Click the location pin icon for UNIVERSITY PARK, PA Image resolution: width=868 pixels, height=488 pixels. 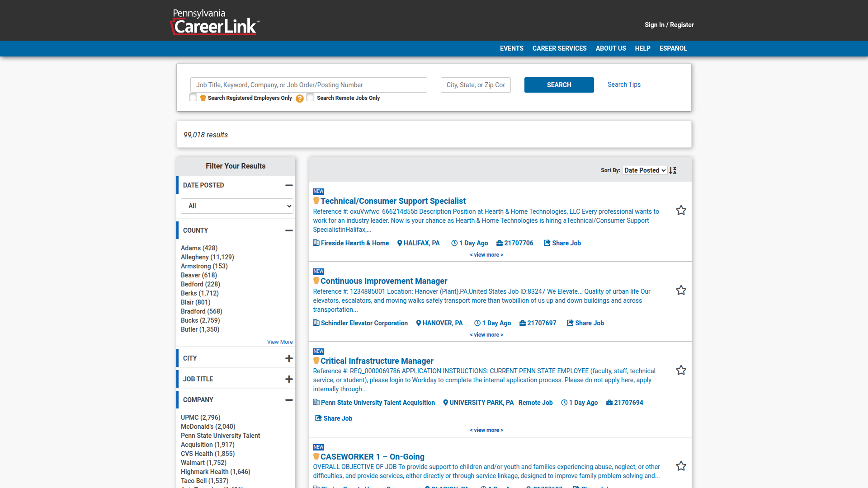(446, 403)
